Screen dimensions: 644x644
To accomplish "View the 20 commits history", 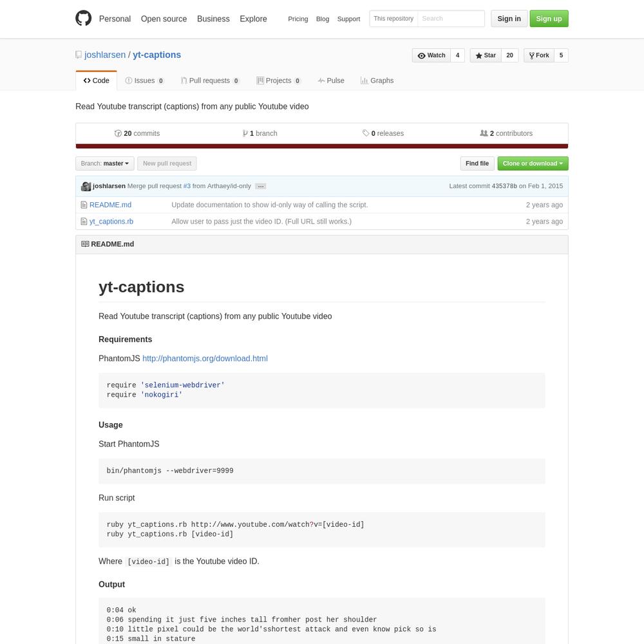I will 137,133.
